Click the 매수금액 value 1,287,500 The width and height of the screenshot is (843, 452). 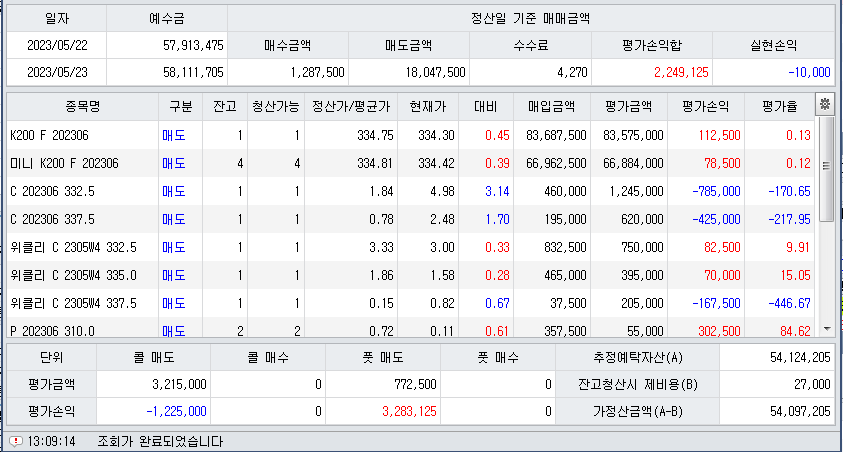click(317, 72)
